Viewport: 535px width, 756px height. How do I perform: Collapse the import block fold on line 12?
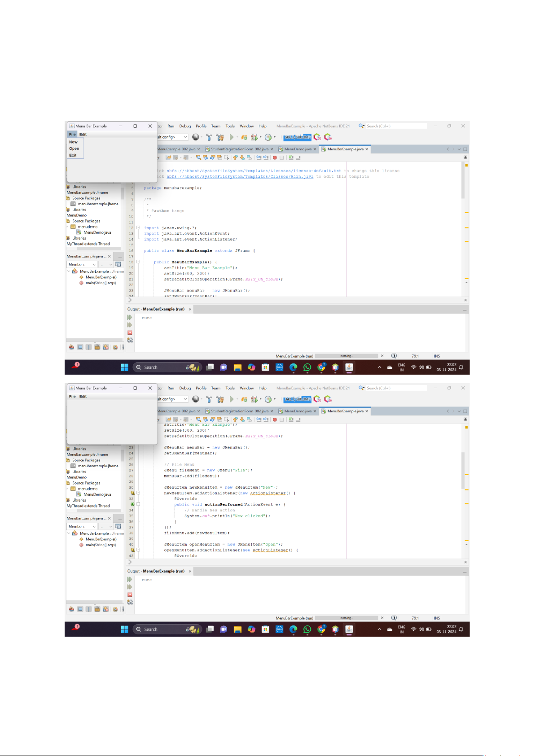[x=138, y=228]
